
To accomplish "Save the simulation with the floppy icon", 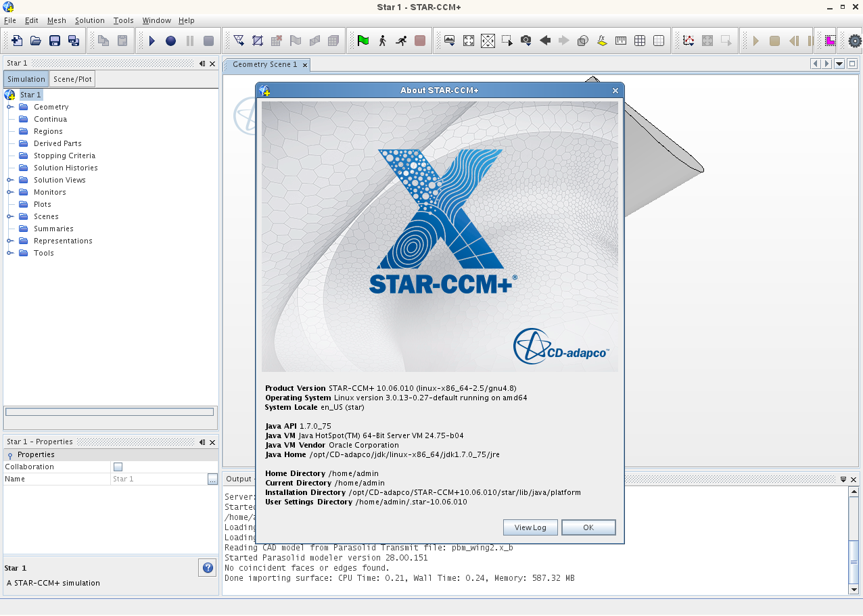I will (x=55, y=41).
